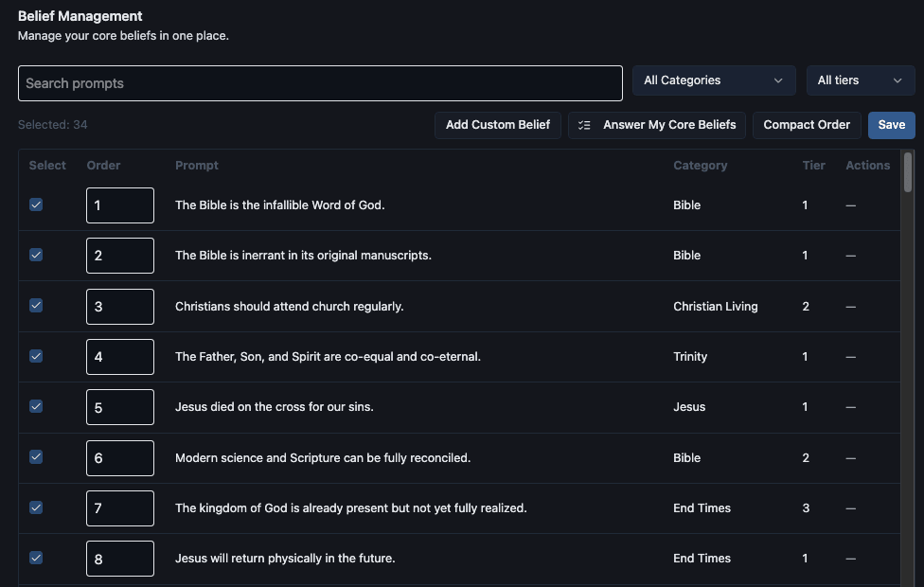
Task: Click the order input showing 7
Action: 120,508
